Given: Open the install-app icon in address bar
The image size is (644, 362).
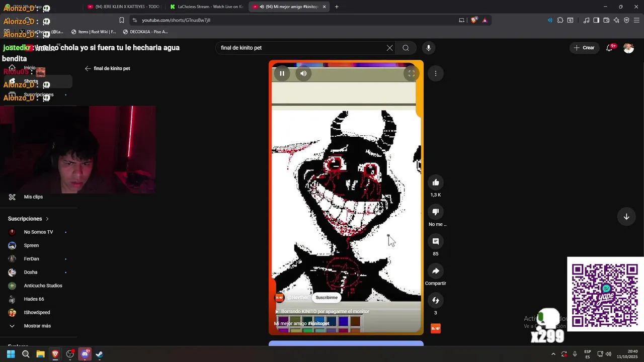Looking at the screenshot, I should 461,20.
